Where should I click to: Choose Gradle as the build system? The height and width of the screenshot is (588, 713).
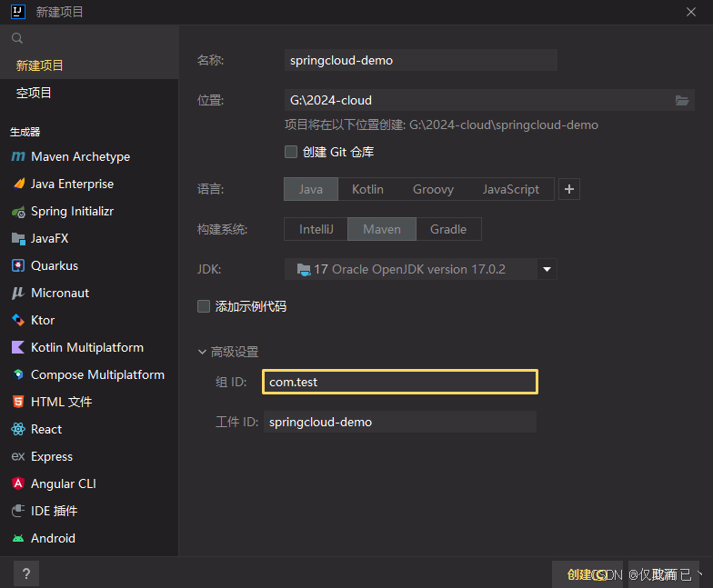tap(448, 229)
